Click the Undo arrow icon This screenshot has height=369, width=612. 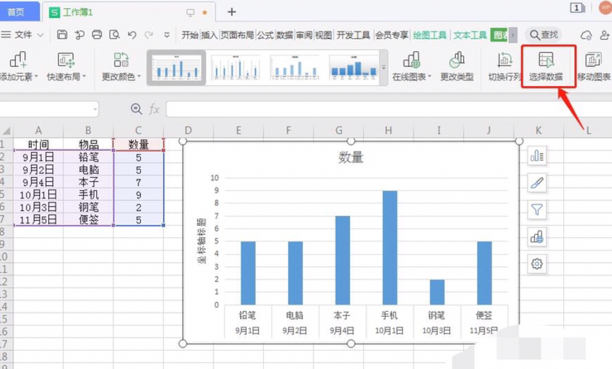point(132,35)
